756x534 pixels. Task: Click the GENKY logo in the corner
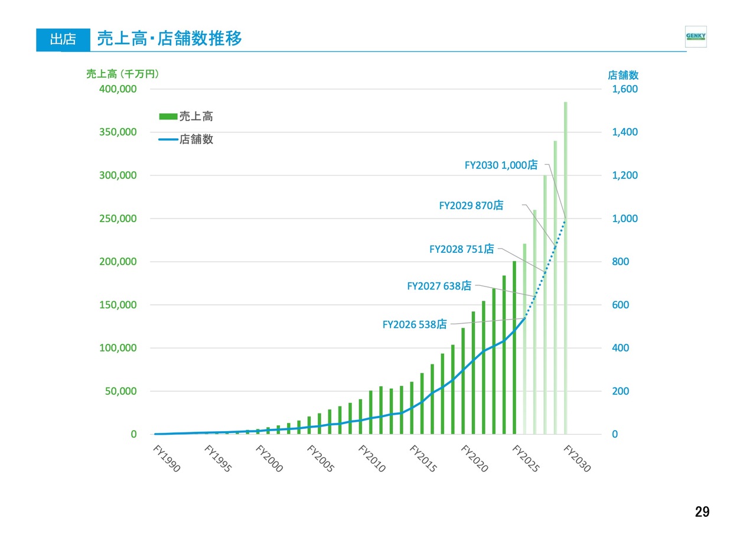[x=695, y=37]
